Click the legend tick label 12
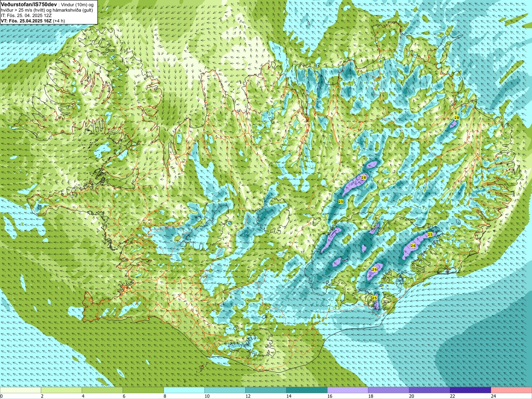 click(248, 396)
